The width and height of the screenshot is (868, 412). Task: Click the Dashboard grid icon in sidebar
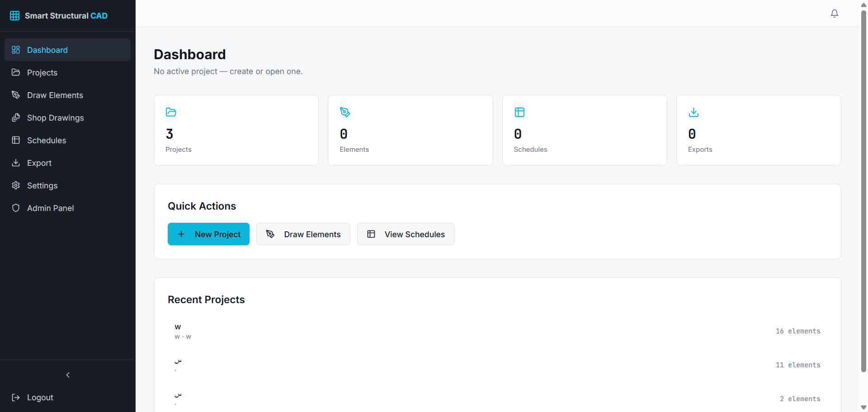pyautogui.click(x=16, y=50)
